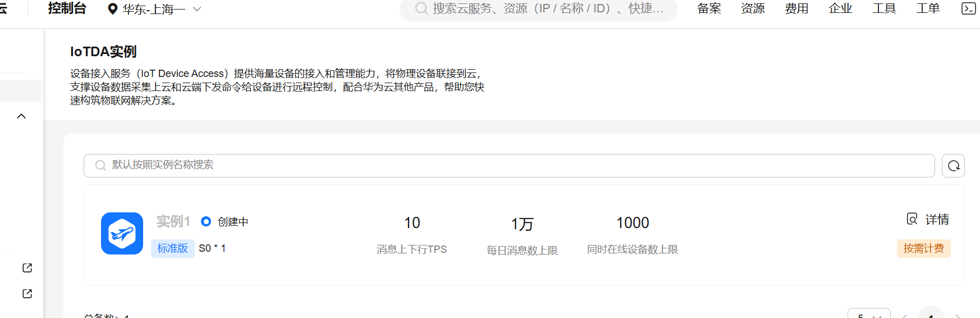980x318 pixels.
Task: Click the magnifier icon in top search
Action: pos(421,8)
